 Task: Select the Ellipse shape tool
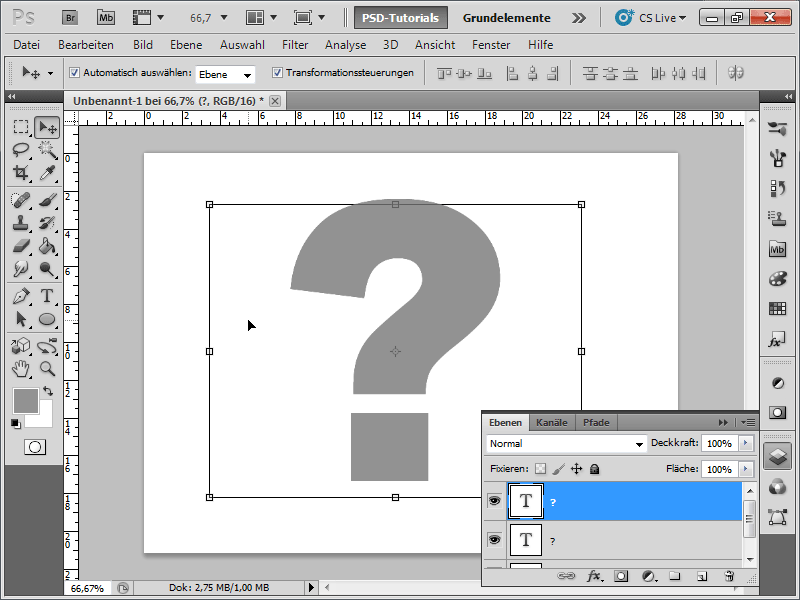coord(47,319)
